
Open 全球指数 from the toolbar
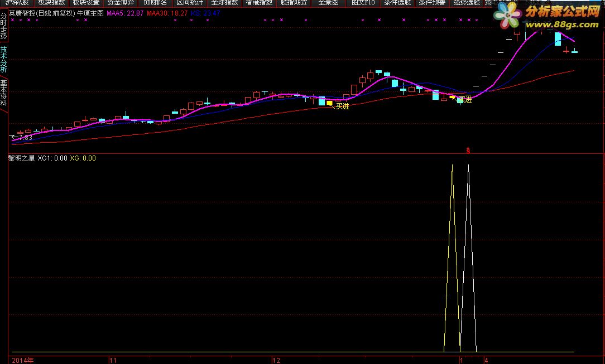pyautogui.click(x=224, y=3)
